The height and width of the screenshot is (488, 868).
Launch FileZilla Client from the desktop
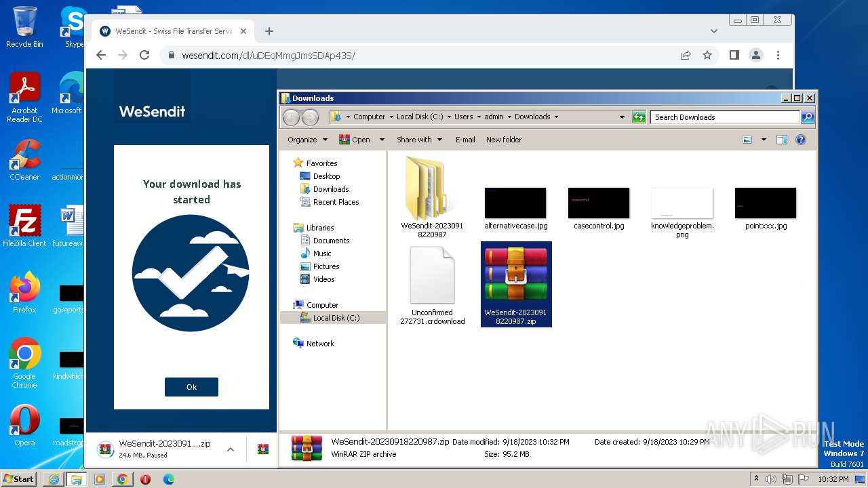[24, 226]
